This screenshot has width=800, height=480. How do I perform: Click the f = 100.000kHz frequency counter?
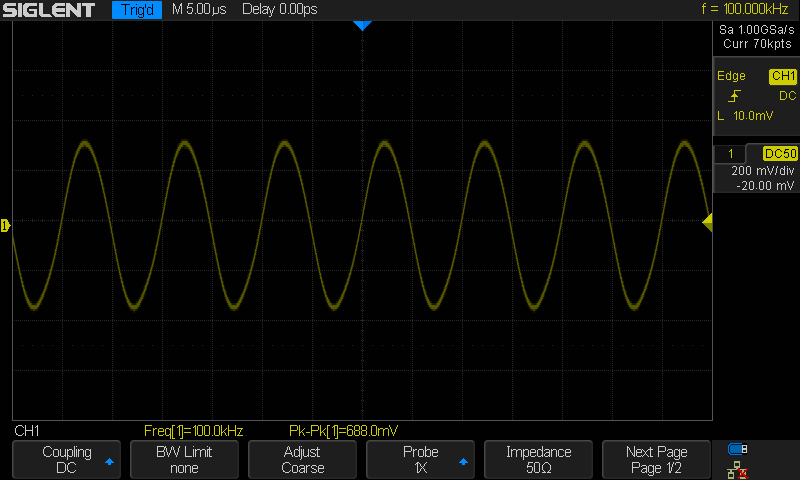coord(745,9)
